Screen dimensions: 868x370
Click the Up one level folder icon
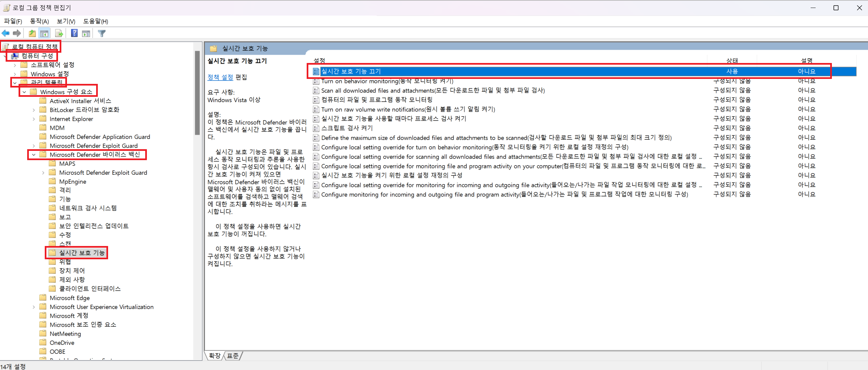click(x=32, y=33)
